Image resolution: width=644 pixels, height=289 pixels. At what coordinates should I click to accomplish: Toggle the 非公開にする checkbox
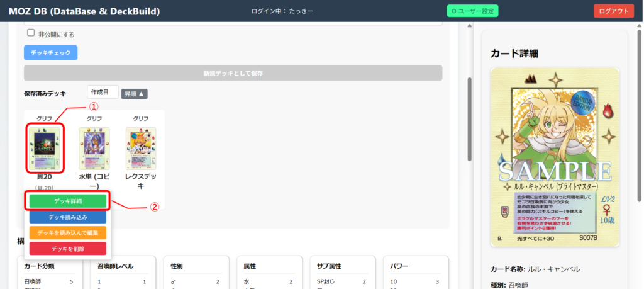[31, 33]
